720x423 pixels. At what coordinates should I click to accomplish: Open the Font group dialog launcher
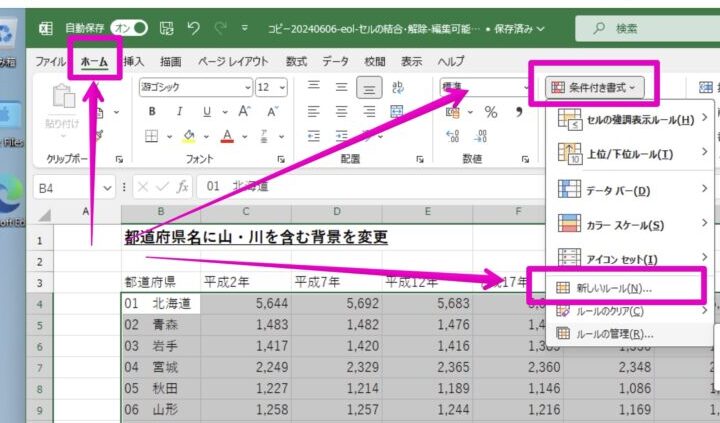point(281,159)
